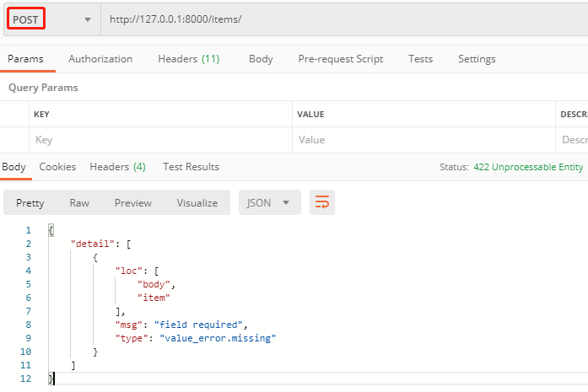Open the request Headers (11) tab
588x392 pixels.
[x=189, y=59]
